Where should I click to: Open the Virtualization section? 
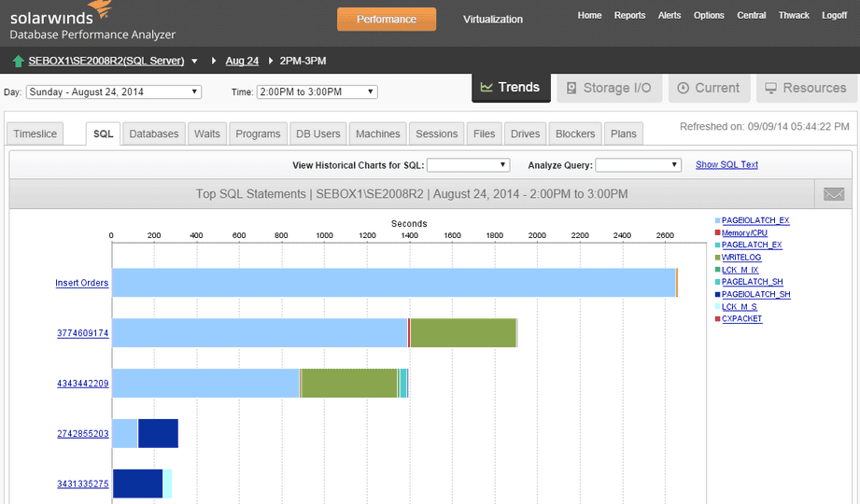pyautogui.click(x=492, y=19)
